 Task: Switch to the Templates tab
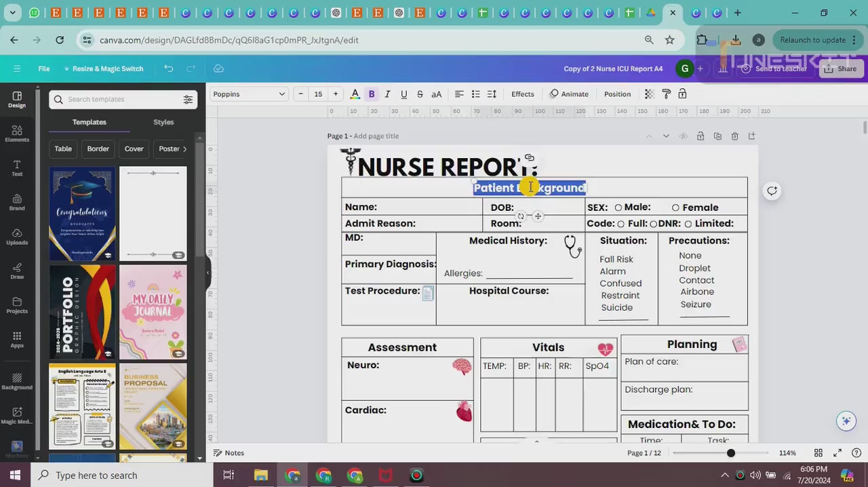click(90, 122)
